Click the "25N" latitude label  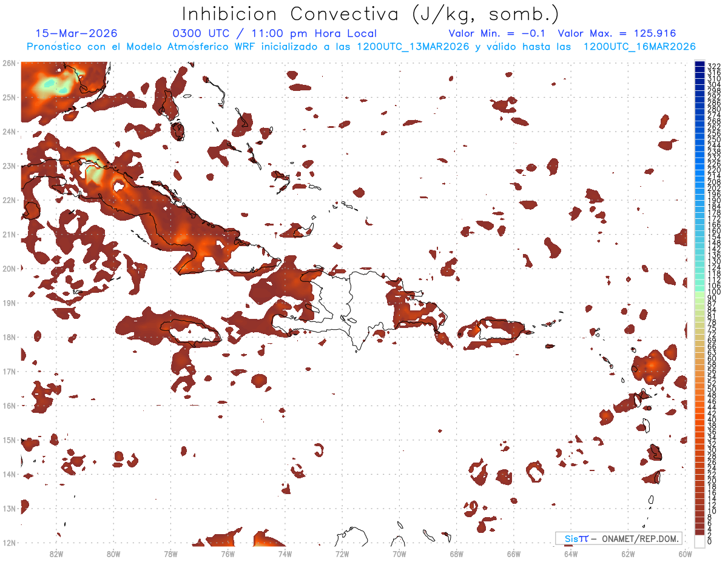click(x=8, y=97)
